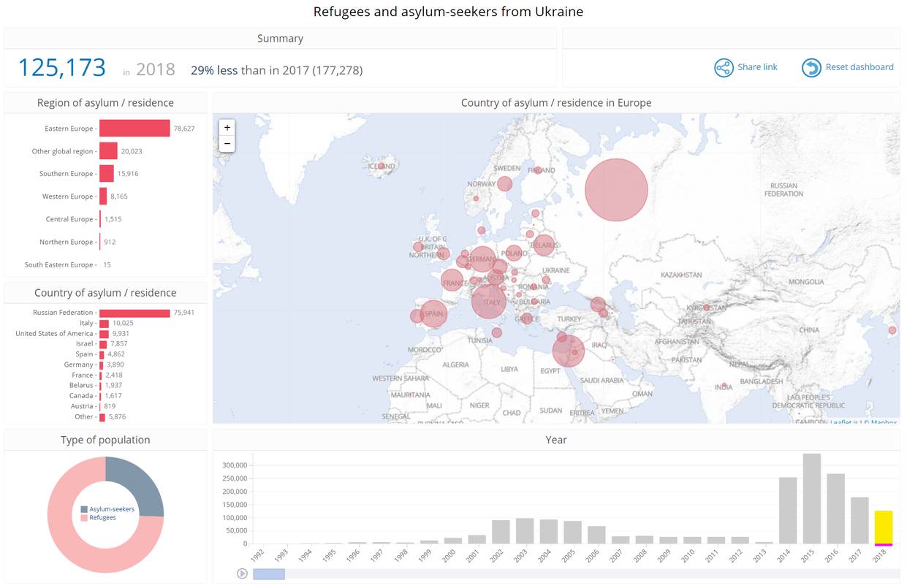Click the Share link icon
The width and height of the screenshot is (907, 588).
724,68
